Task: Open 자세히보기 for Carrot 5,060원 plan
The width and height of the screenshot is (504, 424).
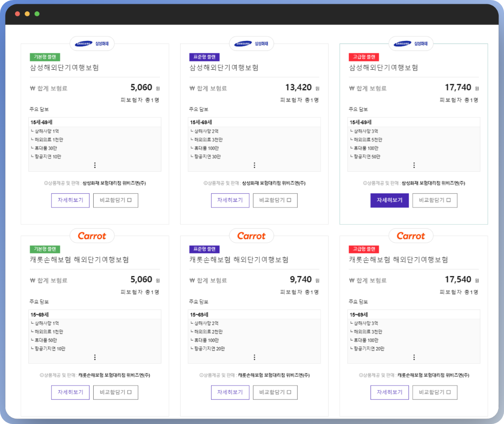Action: 71,392
